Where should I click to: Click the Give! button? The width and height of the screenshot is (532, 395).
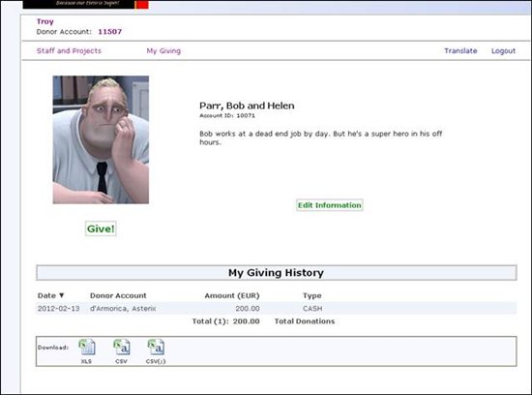(101, 228)
